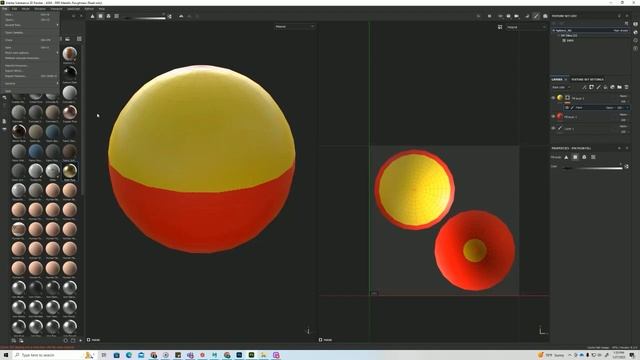The width and height of the screenshot is (640, 360).
Task: Open Task View on the taskbar
Action: point(104,355)
